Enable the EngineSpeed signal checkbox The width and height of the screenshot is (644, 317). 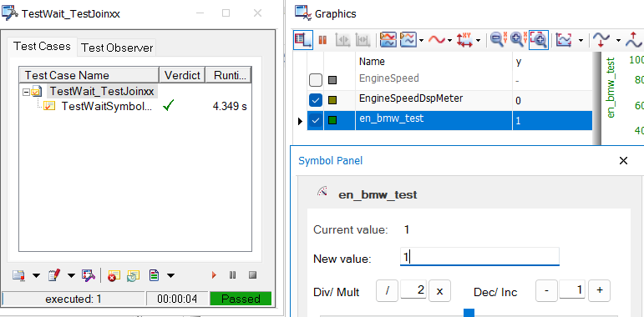(x=316, y=80)
